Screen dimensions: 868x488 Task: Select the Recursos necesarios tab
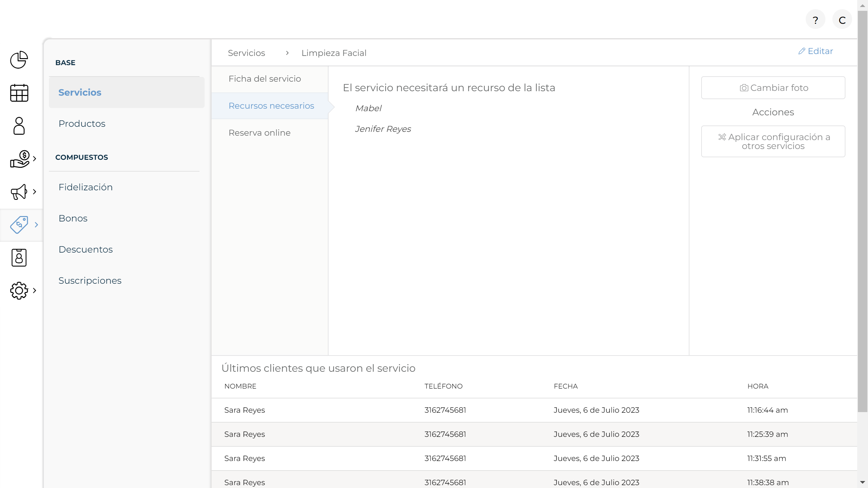[270, 106]
